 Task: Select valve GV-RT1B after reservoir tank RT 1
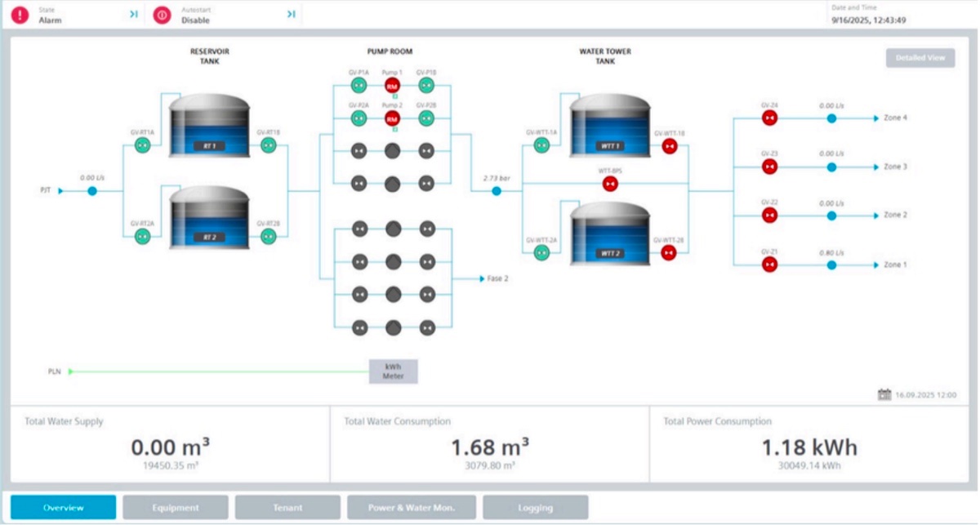[x=268, y=145]
